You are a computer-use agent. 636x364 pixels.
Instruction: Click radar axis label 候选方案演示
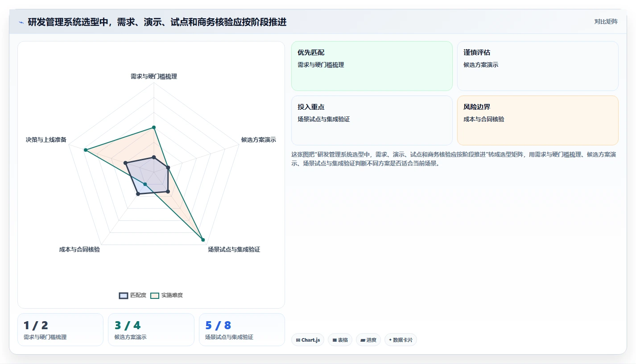click(259, 140)
